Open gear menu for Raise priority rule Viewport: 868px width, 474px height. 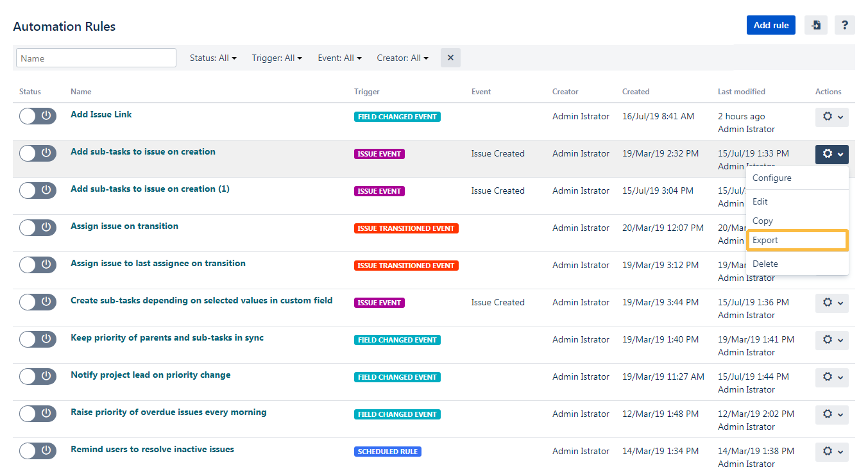click(x=832, y=414)
